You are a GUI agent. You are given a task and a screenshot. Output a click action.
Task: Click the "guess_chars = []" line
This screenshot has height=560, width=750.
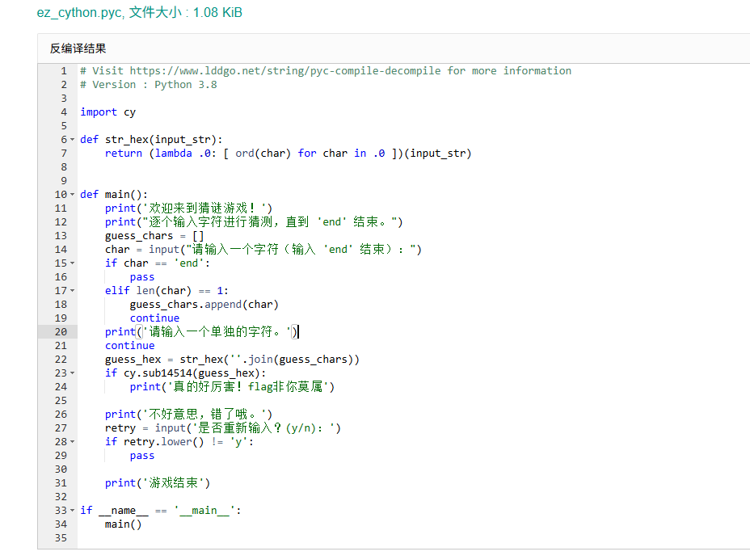coord(154,236)
